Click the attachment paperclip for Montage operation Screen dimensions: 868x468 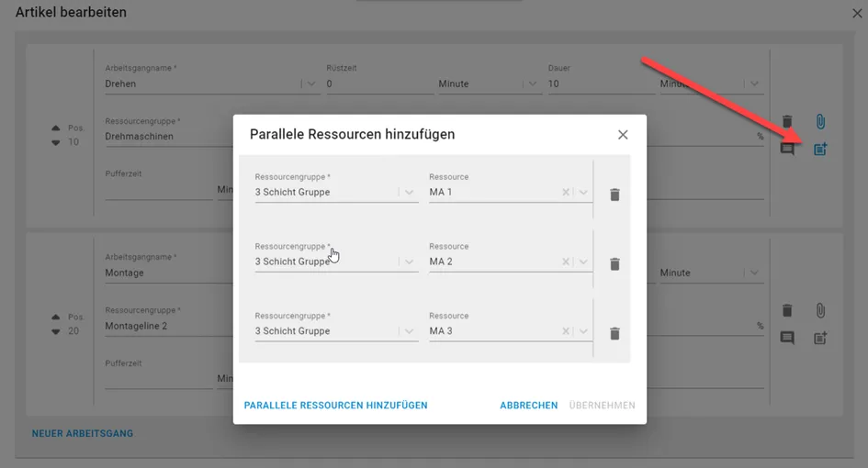tap(820, 310)
